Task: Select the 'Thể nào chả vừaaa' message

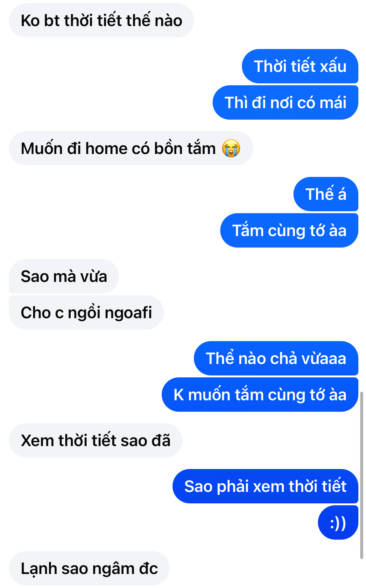Action: [x=276, y=358]
